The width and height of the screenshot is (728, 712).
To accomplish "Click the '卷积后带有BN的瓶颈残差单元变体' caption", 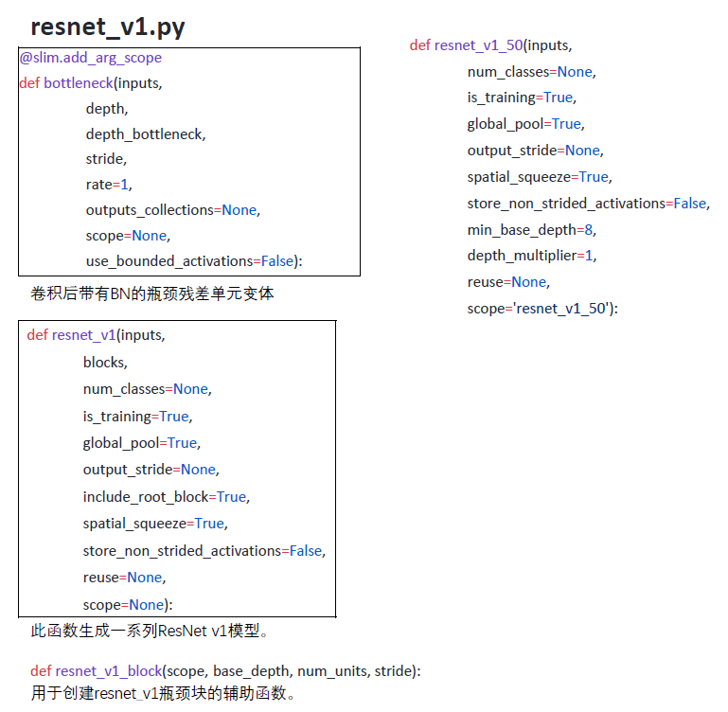I will pos(152,294).
